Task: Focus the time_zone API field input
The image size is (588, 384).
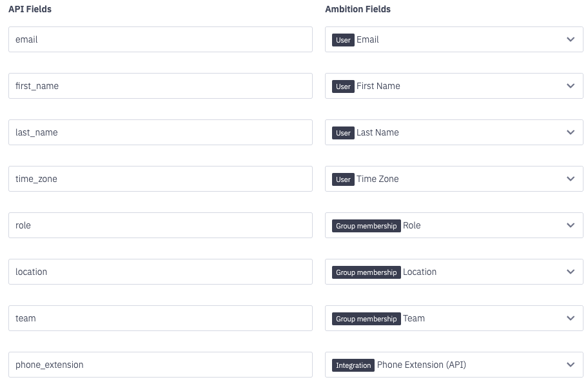Action: (x=160, y=179)
